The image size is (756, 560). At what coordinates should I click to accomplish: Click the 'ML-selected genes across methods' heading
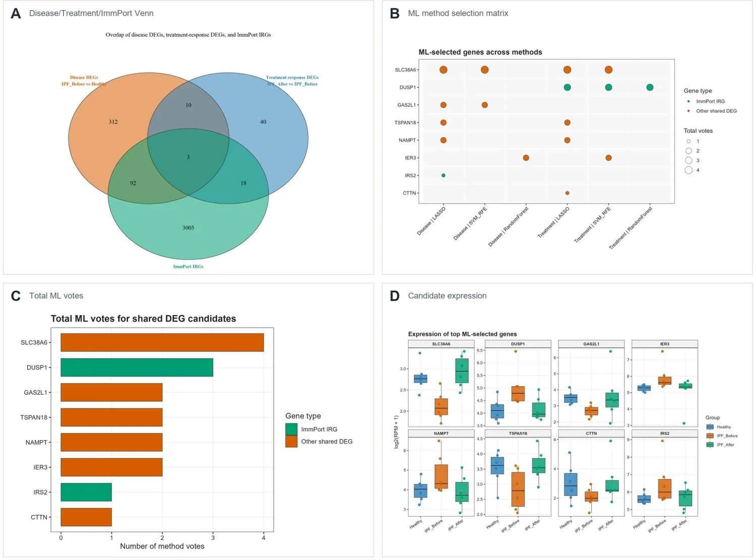coord(480,52)
